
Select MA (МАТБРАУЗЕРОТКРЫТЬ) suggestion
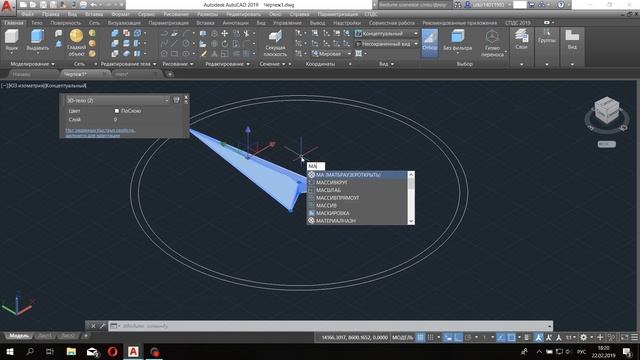(x=357, y=175)
